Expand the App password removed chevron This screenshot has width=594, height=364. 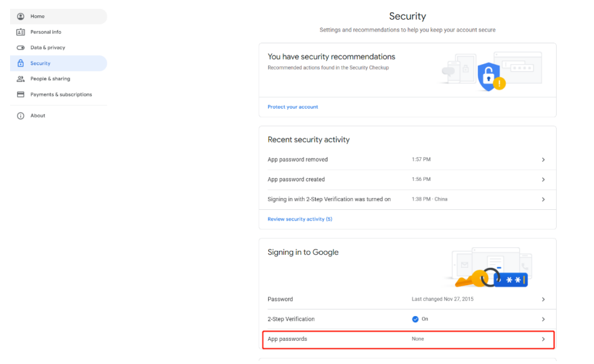click(543, 159)
